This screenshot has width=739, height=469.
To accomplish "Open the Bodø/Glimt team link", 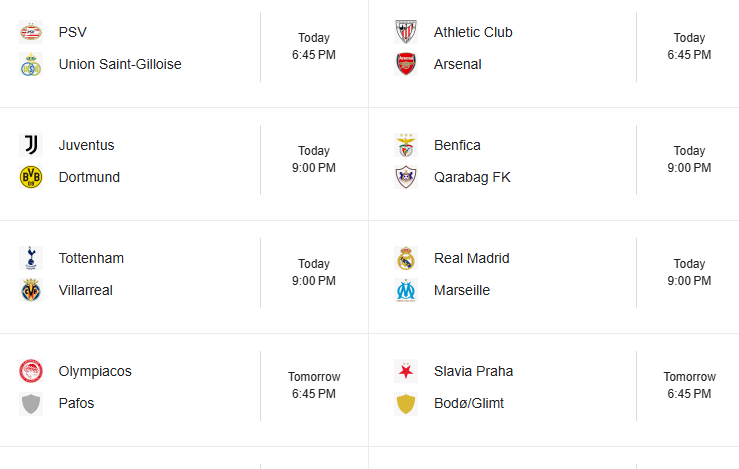I will pyautogui.click(x=468, y=403).
